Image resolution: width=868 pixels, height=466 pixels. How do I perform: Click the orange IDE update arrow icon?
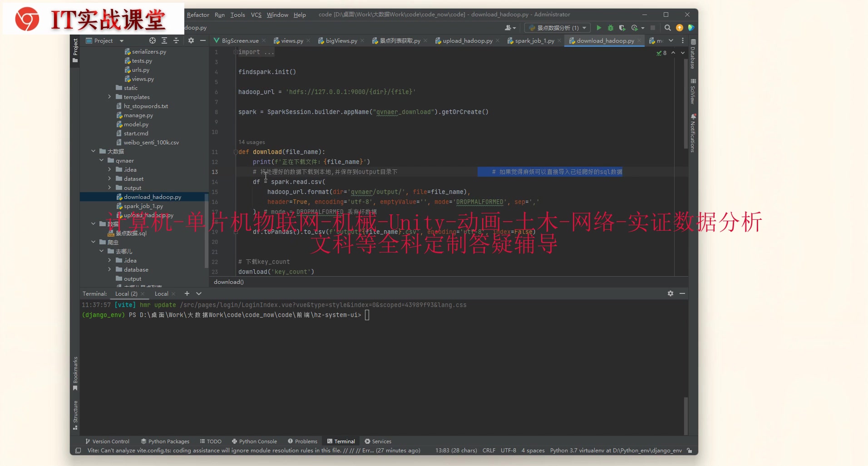point(680,28)
